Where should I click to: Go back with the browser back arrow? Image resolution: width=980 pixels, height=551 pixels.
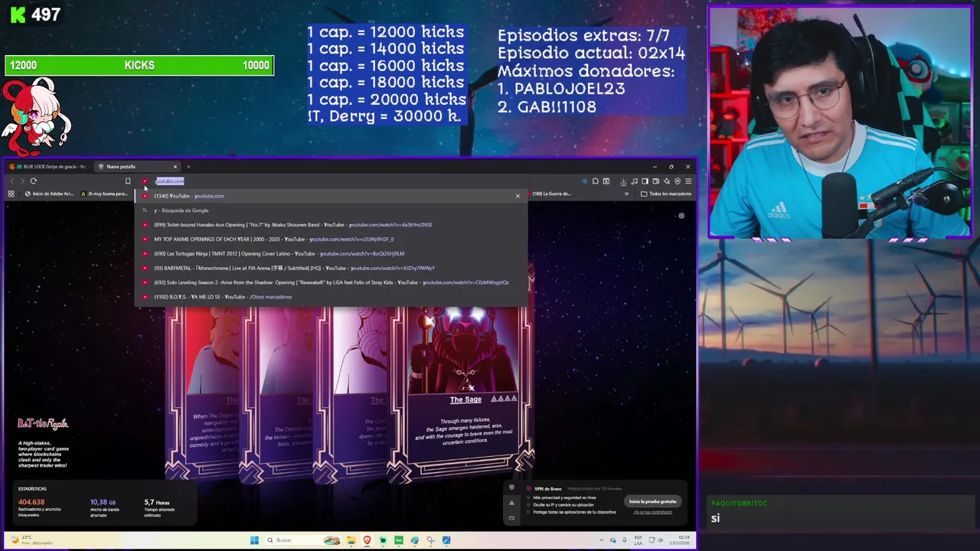tap(11, 181)
